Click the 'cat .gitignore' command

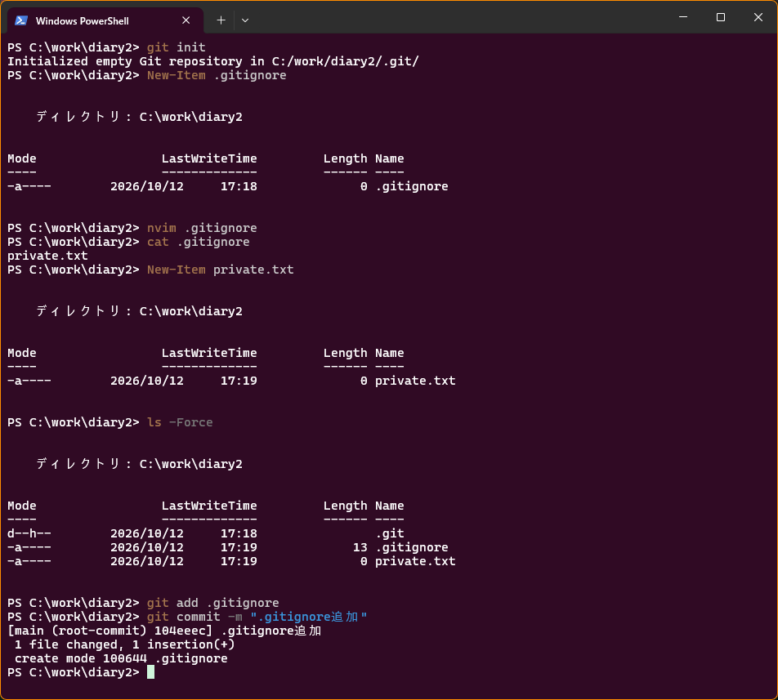click(199, 242)
